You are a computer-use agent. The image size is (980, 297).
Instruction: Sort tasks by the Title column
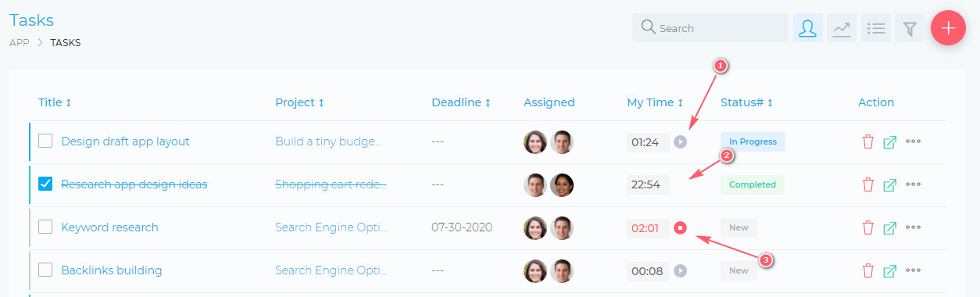pyautogui.click(x=55, y=102)
